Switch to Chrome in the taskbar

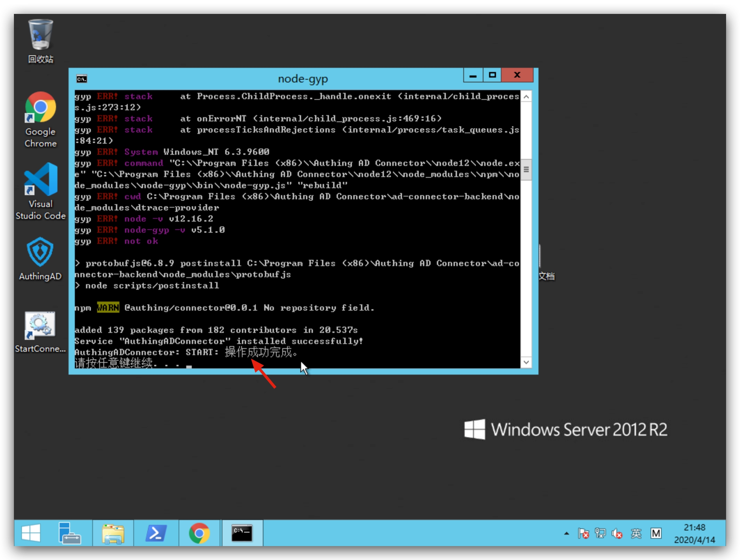pos(199,533)
